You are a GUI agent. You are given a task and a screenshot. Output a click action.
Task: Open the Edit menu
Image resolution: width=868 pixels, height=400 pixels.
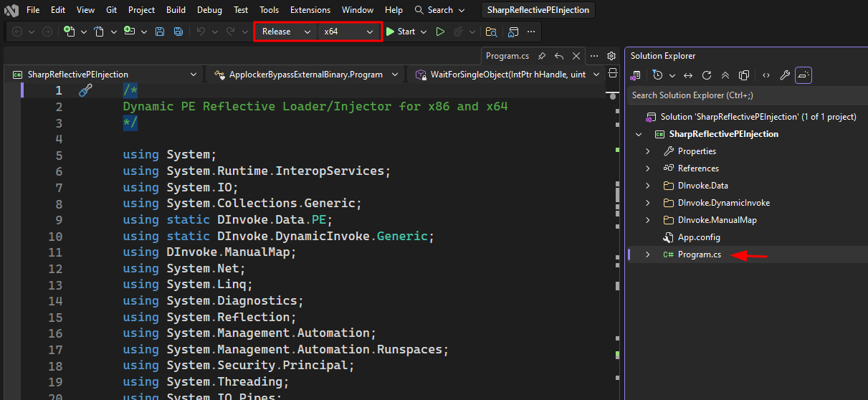58,10
